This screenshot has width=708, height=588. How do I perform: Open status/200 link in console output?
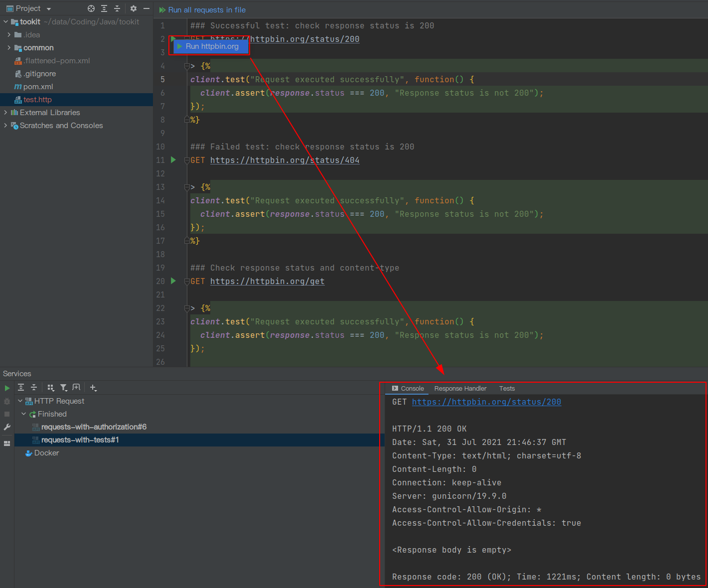pyautogui.click(x=486, y=402)
